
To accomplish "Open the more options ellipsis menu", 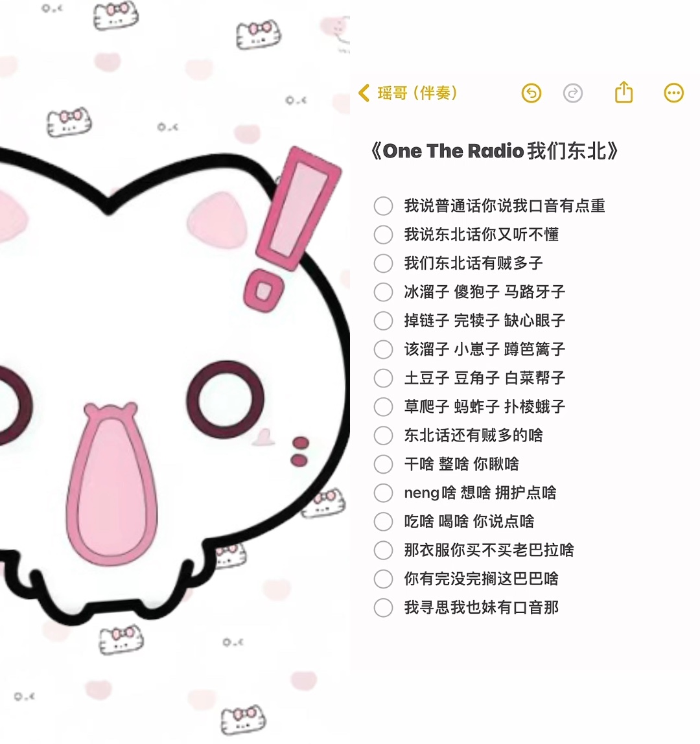I will click(x=673, y=93).
